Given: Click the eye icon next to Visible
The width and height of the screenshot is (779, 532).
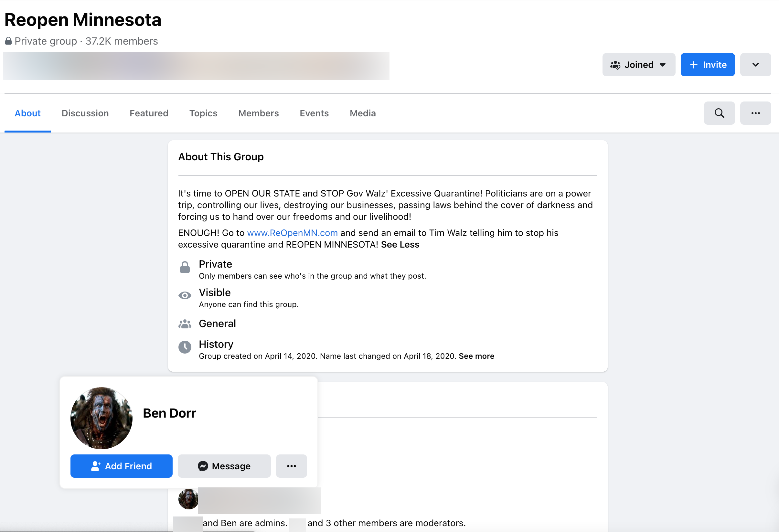Looking at the screenshot, I should (185, 295).
